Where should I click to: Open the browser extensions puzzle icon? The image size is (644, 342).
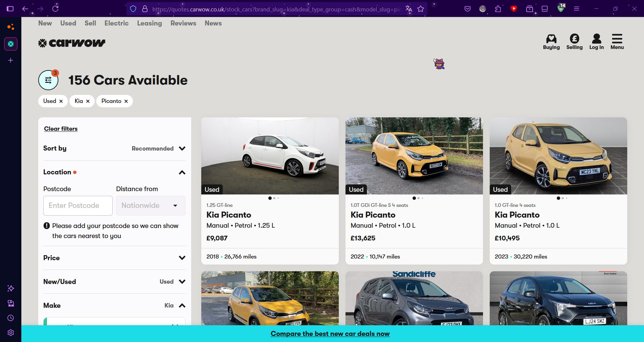tap(498, 9)
